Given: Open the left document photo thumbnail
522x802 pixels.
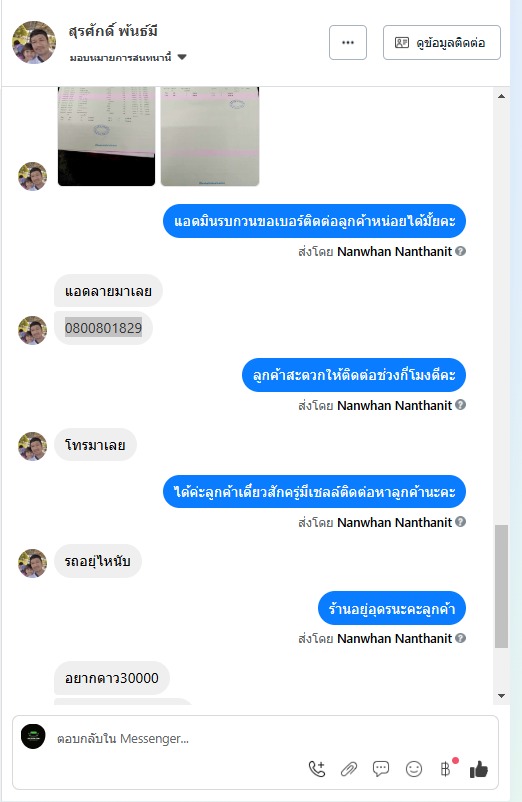Looking at the screenshot, I should 106,136.
